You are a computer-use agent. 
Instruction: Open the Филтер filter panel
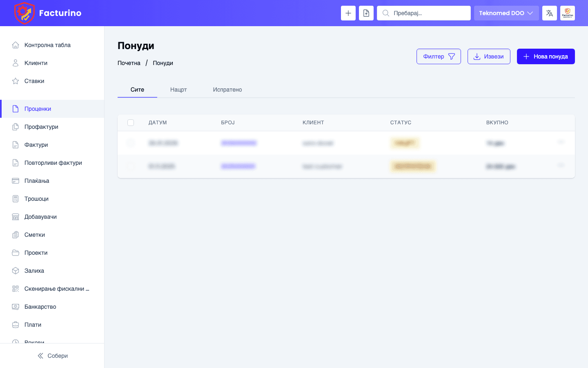click(x=439, y=56)
